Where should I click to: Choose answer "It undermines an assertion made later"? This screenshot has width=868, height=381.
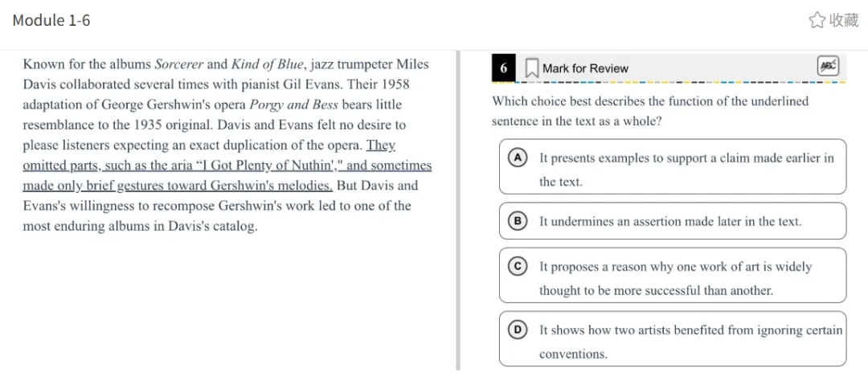(670, 221)
